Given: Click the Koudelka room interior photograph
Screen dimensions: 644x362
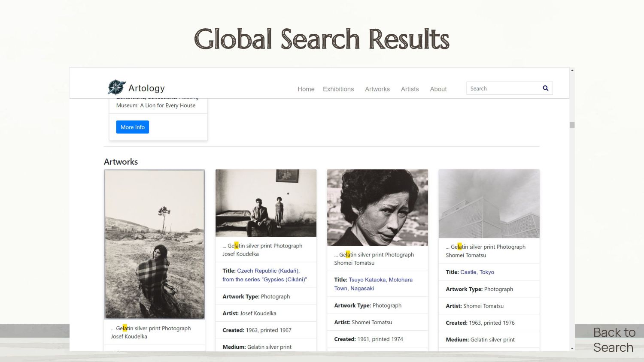Looking at the screenshot, I should point(266,203).
